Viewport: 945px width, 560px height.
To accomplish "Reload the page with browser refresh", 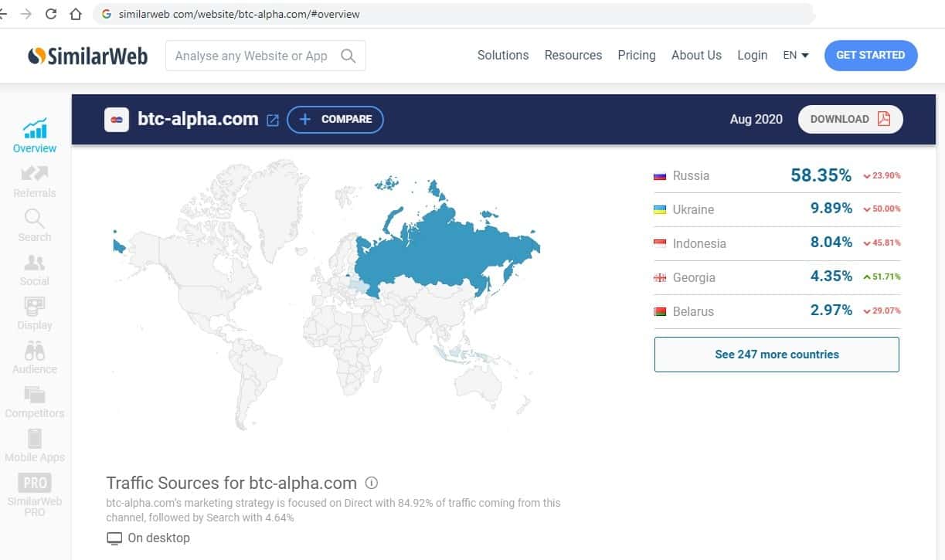I will click(52, 14).
